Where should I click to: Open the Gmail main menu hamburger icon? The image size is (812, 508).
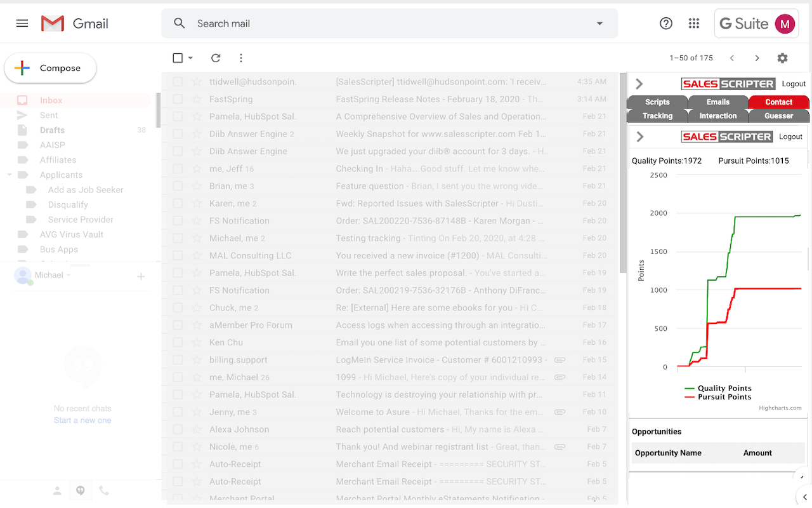tap(22, 23)
